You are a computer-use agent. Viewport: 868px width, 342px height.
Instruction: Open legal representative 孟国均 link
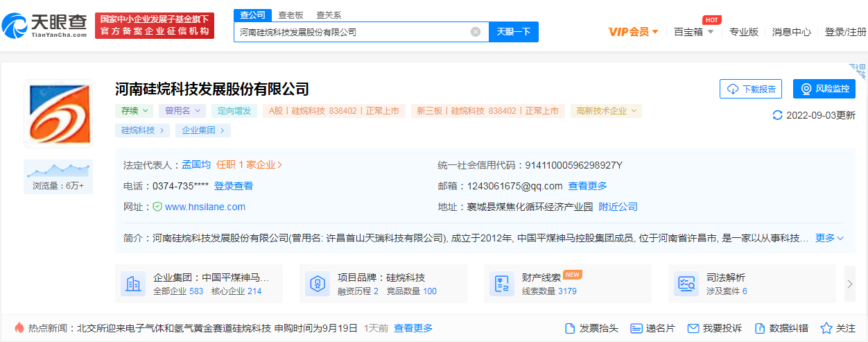(x=196, y=165)
